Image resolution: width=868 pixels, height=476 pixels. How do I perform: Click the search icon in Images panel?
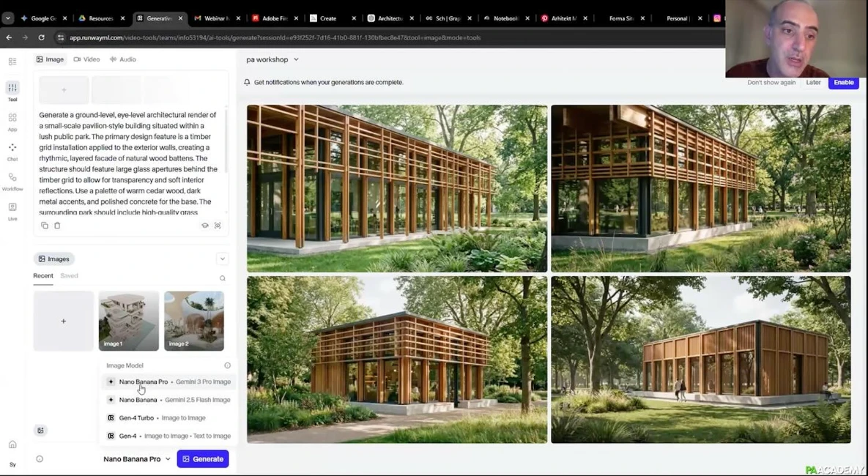[223, 278]
